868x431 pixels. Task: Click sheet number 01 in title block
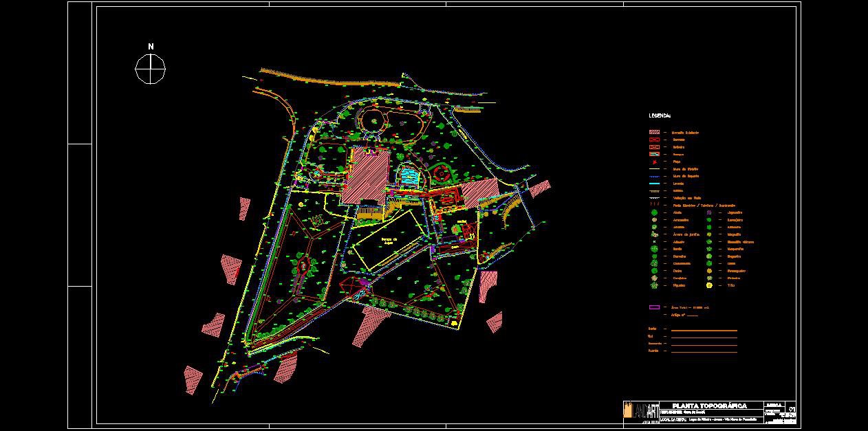coord(792,410)
